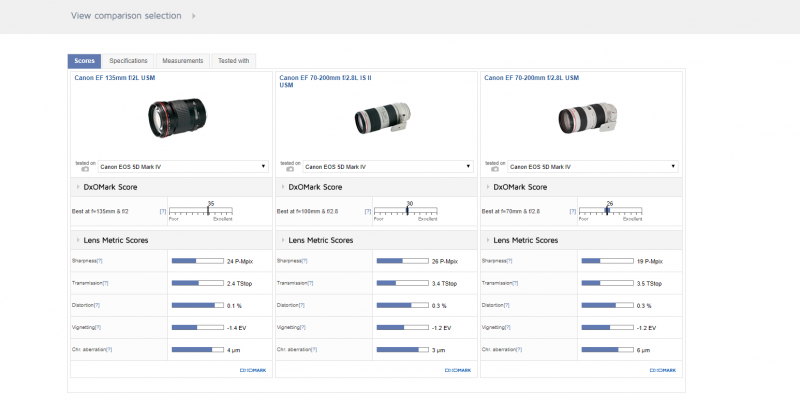Image resolution: width=800 pixels, height=408 pixels.
Task: Collapse Lens Metric Scores for the 70-200mm IS II lens
Action: click(x=282, y=240)
